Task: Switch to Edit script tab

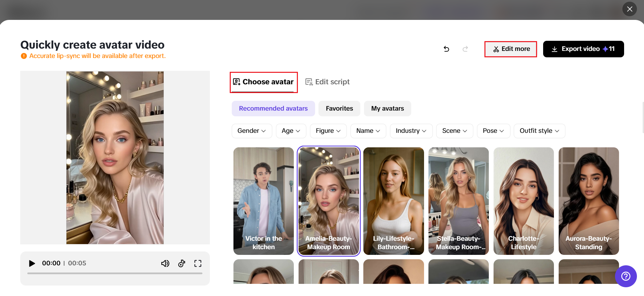Action: coord(327,82)
